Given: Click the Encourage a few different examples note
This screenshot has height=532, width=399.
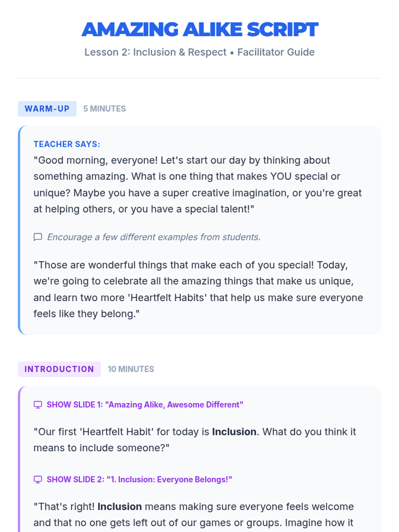Looking at the screenshot, I should point(154,237).
